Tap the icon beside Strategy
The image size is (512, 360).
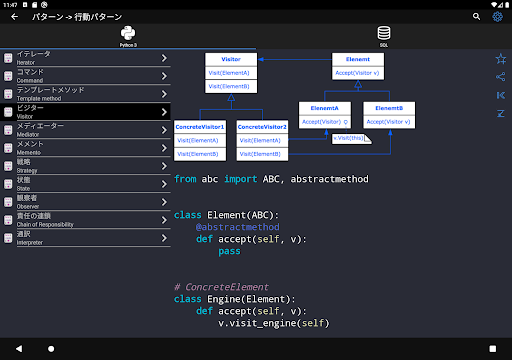(x=8, y=166)
